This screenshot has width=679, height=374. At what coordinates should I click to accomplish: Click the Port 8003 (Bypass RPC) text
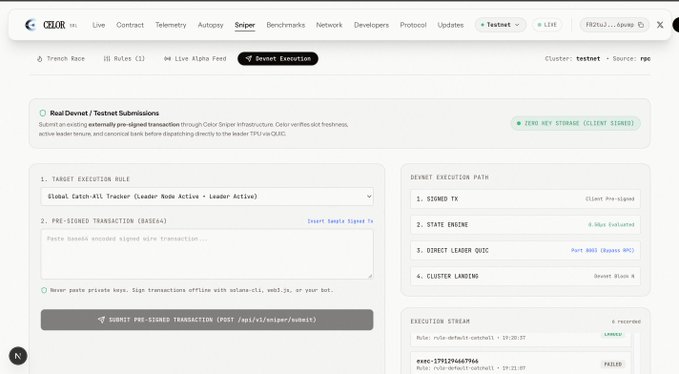tap(602, 251)
